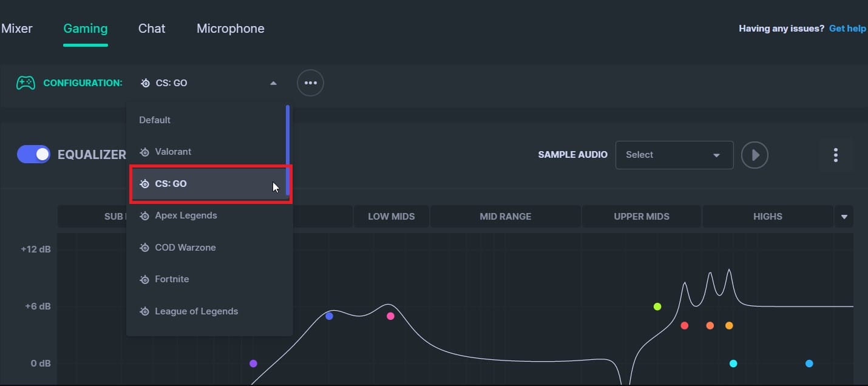Collapse the CS: GO configuration dropdown
This screenshot has height=386, width=868.
[273, 83]
